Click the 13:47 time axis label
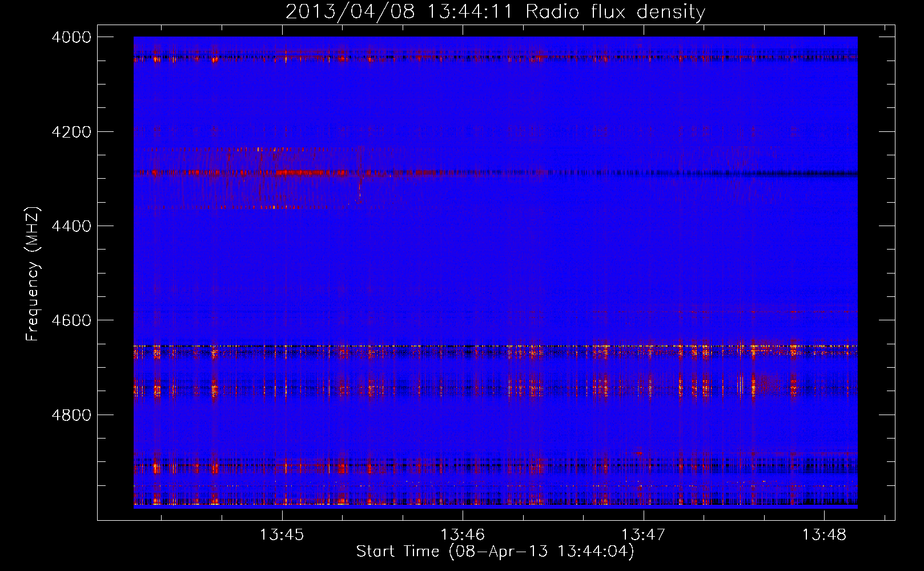The width and height of the screenshot is (924, 571). [x=644, y=535]
